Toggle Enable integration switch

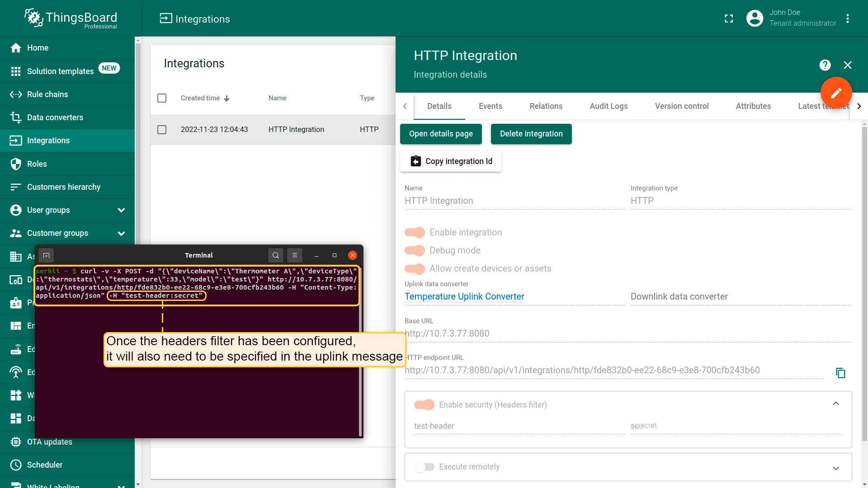415,232
